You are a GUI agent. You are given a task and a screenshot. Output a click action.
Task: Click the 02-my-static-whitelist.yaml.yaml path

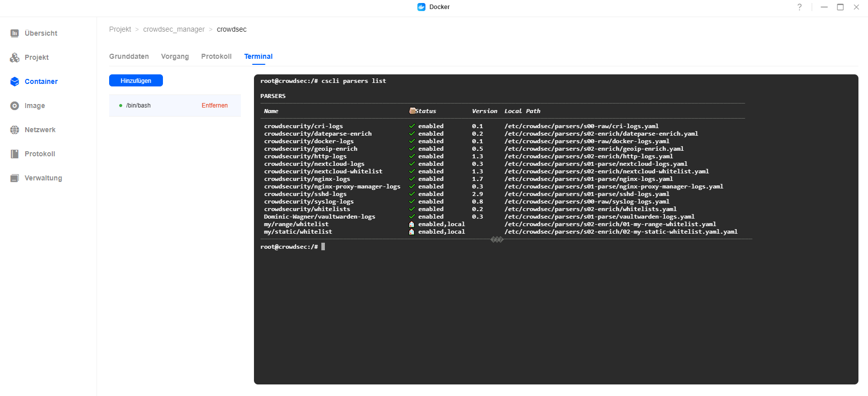coord(621,232)
